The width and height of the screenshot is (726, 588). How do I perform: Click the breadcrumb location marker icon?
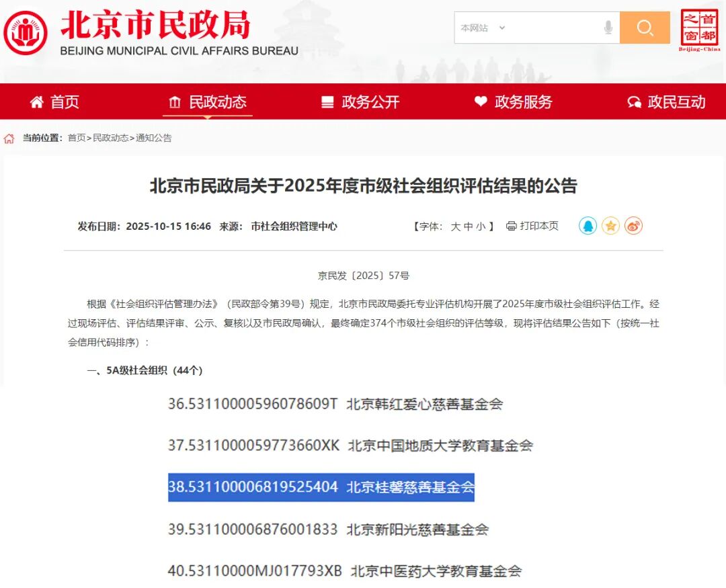9,138
